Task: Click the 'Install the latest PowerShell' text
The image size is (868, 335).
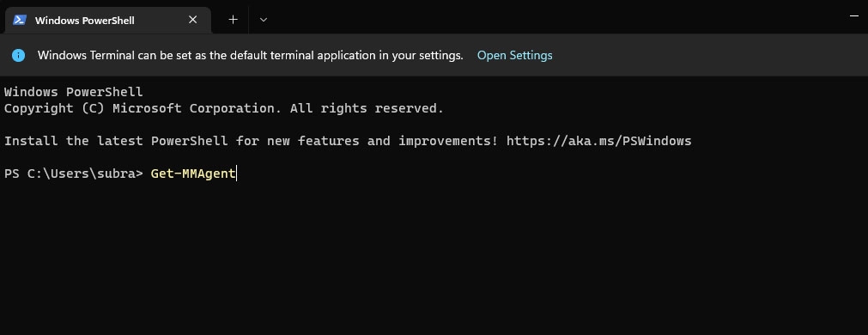Action: 116,141
